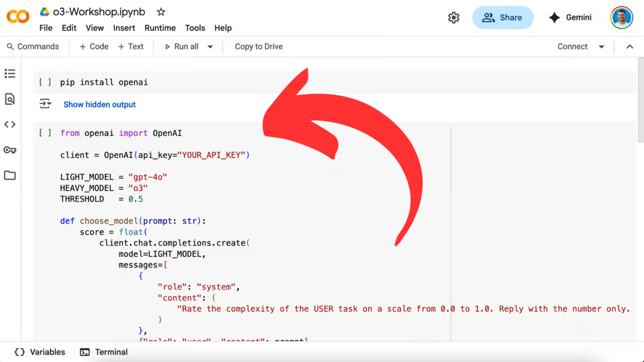Click the 'Rate the complexity' prompt string

pos(404,309)
